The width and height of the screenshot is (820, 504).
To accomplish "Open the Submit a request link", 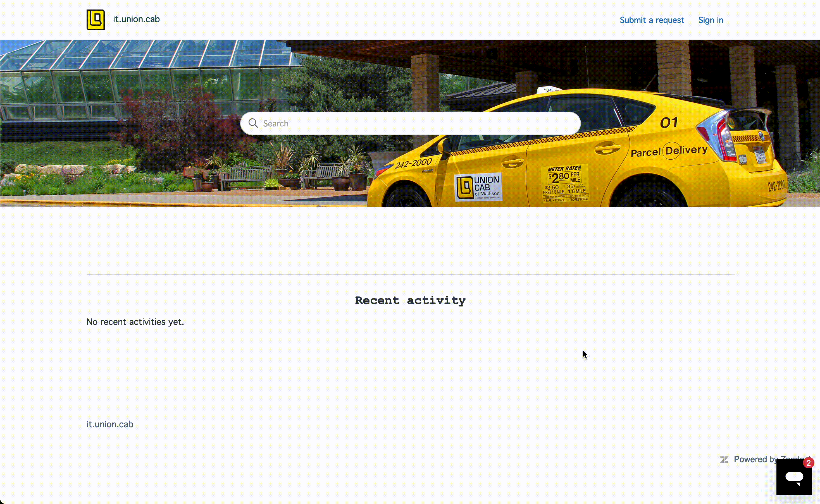I will click(652, 20).
